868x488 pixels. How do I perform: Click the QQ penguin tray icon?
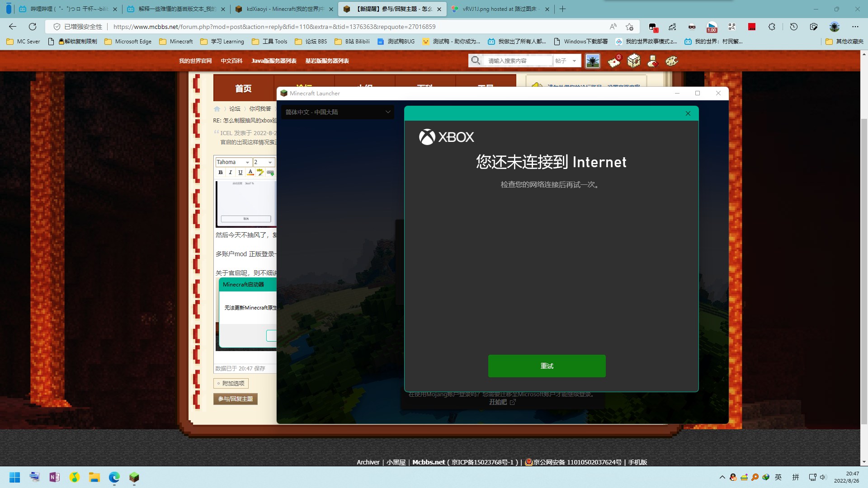(733, 477)
